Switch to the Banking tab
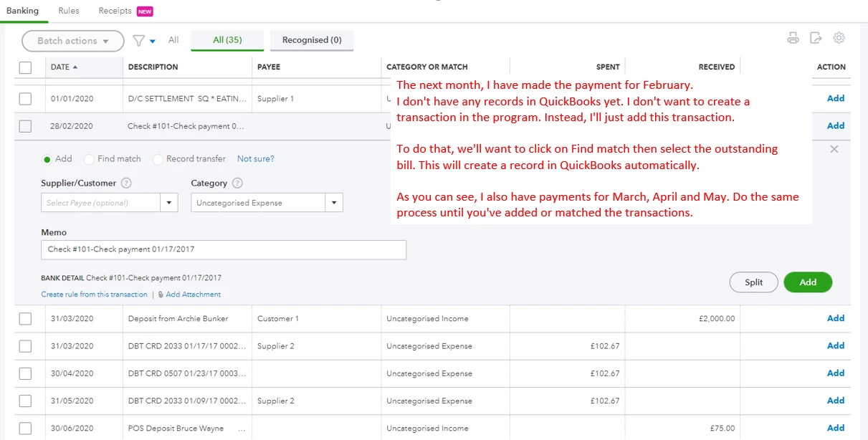The image size is (868, 440). [22, 11]
